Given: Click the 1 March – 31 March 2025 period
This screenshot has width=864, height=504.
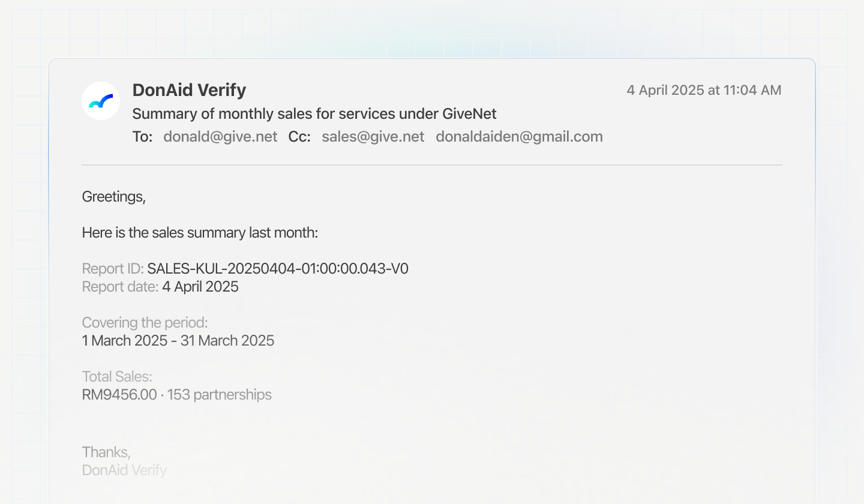Looking at the screenshot, I should click(178, 341).
